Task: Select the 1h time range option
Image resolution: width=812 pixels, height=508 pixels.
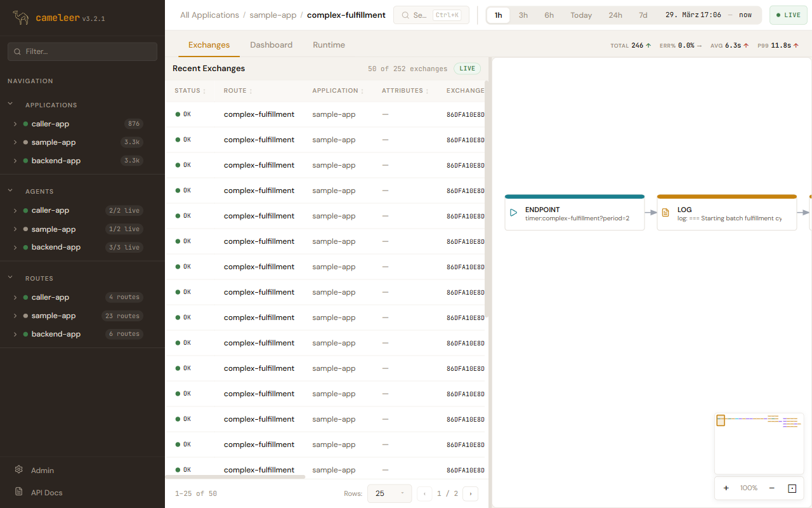Action: pyautogui.click(x=499, y=15)
